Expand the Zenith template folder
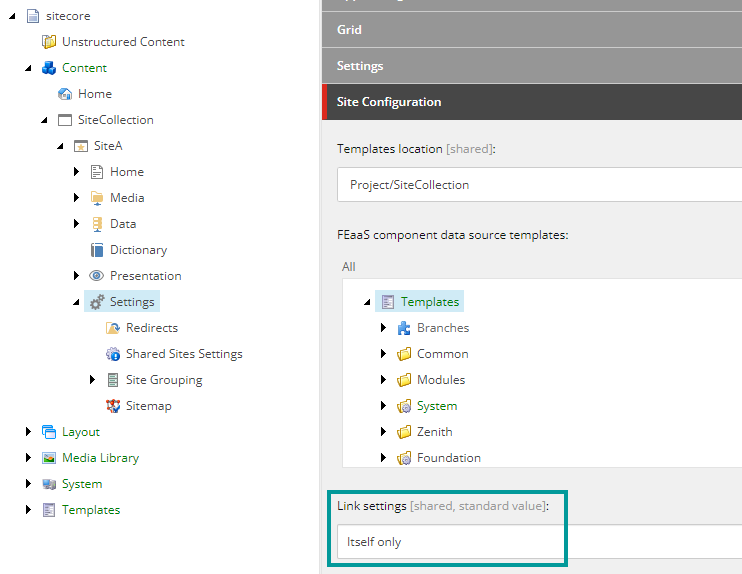 coord(383,432)
